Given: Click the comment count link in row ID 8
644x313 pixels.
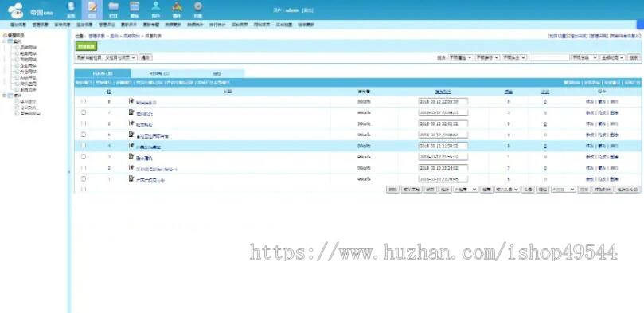Looking at the screenshot, I should 545,101.
